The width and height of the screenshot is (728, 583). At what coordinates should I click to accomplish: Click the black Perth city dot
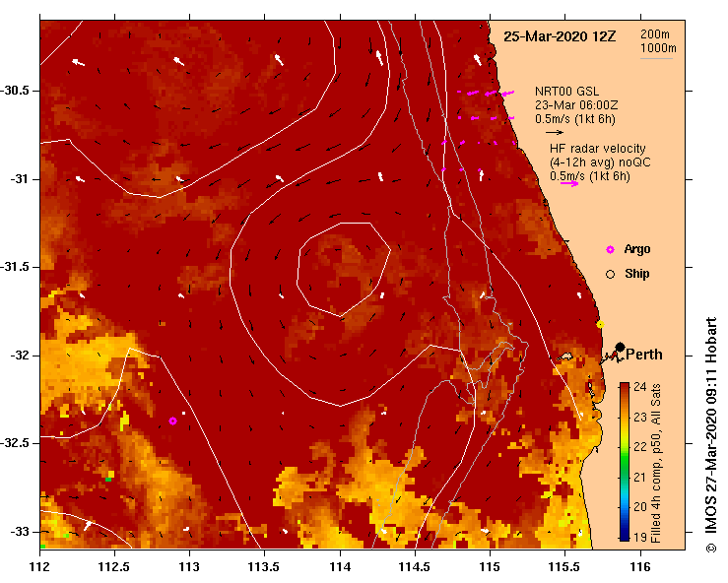(620, 348)
